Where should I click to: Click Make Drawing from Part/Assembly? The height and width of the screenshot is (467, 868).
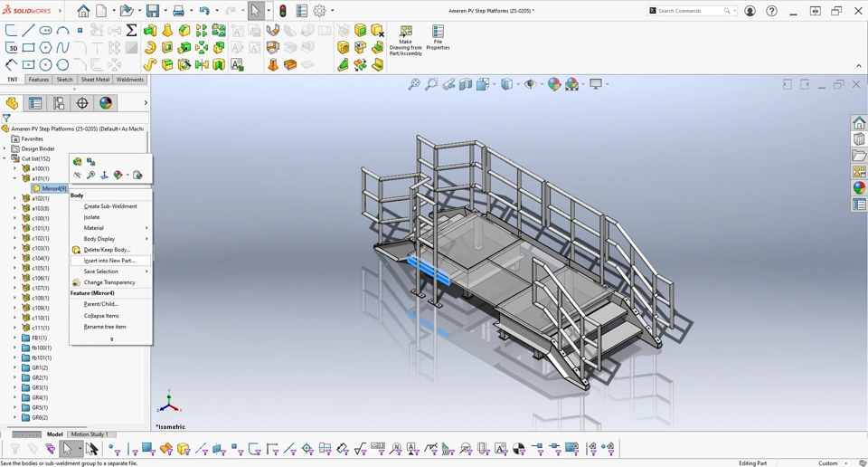406,40
